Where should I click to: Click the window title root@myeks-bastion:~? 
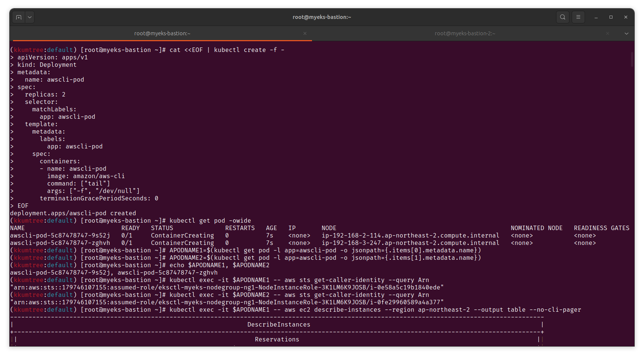tap(322, 17)
